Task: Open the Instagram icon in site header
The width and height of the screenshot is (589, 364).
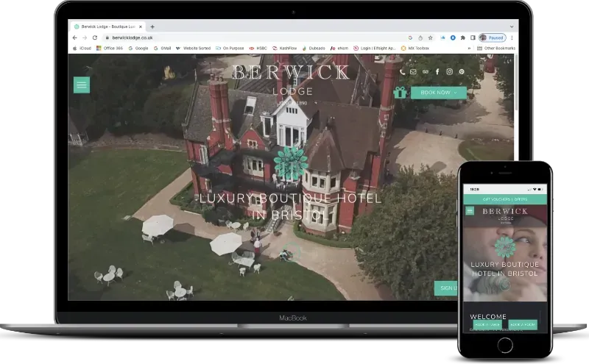Action: pyautogui.click(x=449, y=71)
